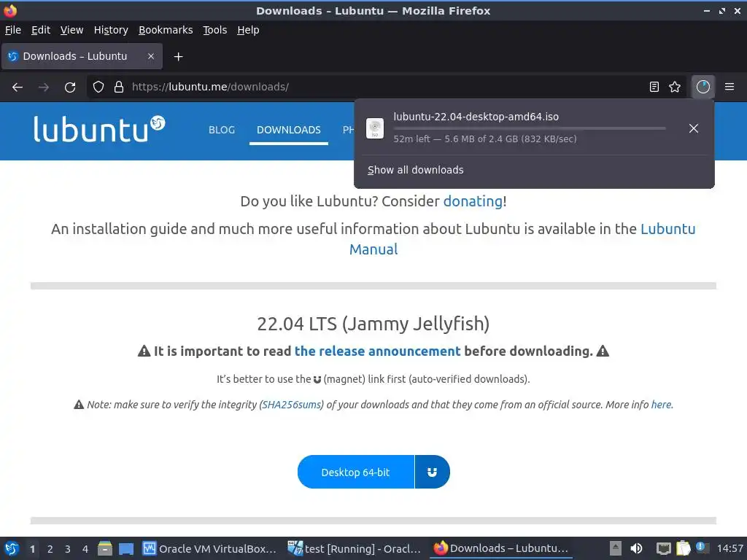Image resolution: width=747 pixels, height=560 pixels.
Task: Click the show desktop taskbar icon
Action: [125, 548]
